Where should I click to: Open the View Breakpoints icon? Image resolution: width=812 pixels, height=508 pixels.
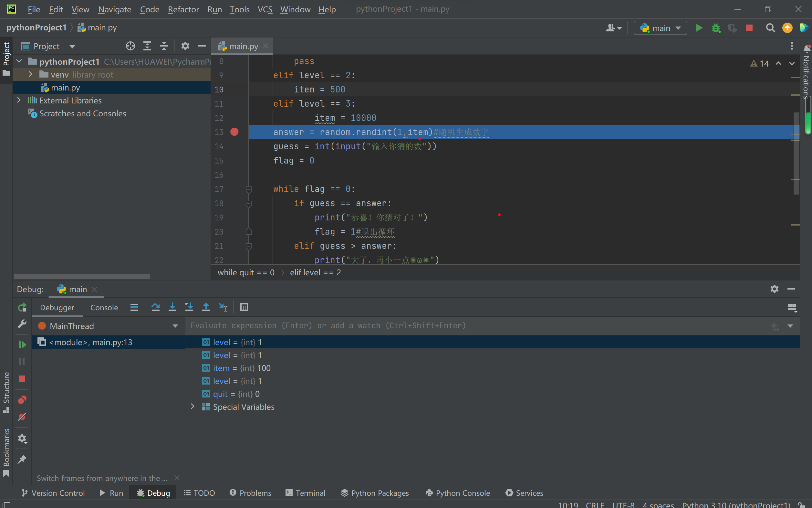coord(22,400)
